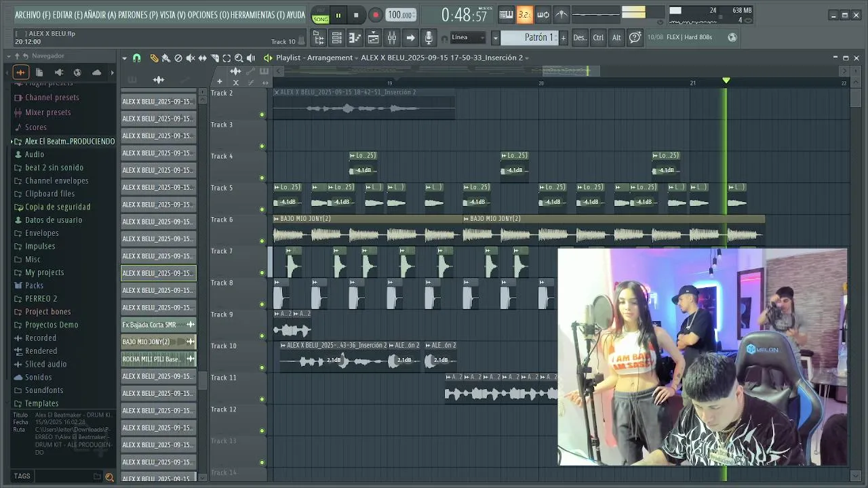Open the OPCIONES (O) menu

point(208,15)
